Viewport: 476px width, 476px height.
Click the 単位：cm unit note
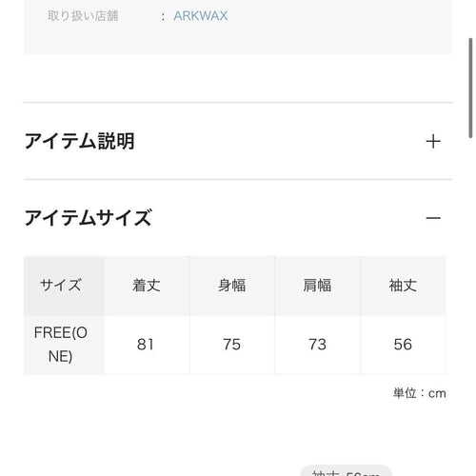[420, 393]
